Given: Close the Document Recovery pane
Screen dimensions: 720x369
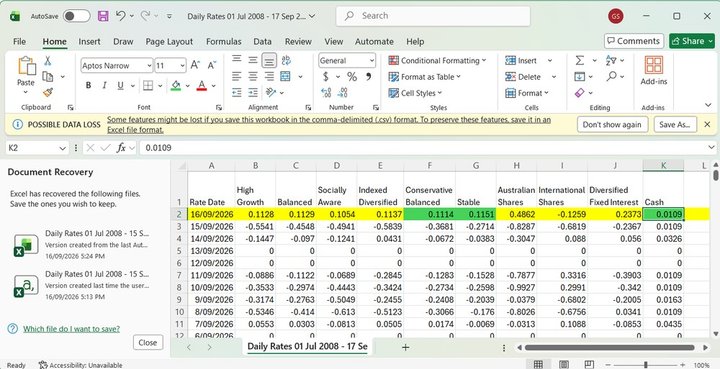Looking at the screenshot, I should click(x=147, y=342).
